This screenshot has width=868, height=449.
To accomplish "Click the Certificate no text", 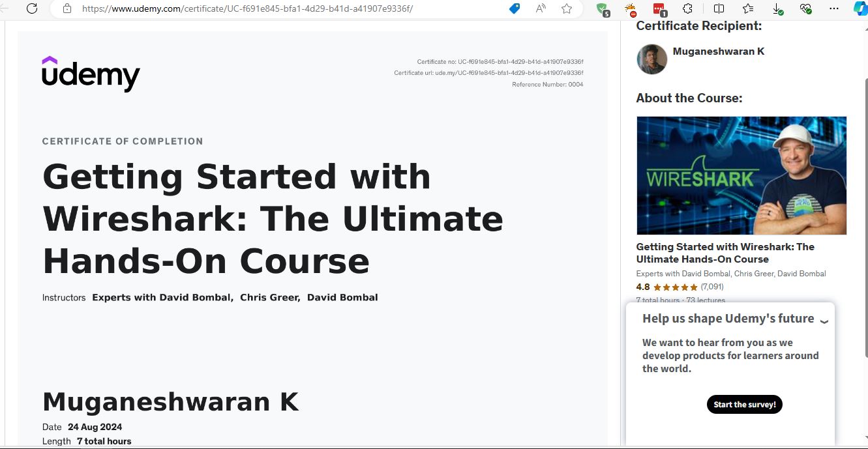I will click(x=500, y=62).
